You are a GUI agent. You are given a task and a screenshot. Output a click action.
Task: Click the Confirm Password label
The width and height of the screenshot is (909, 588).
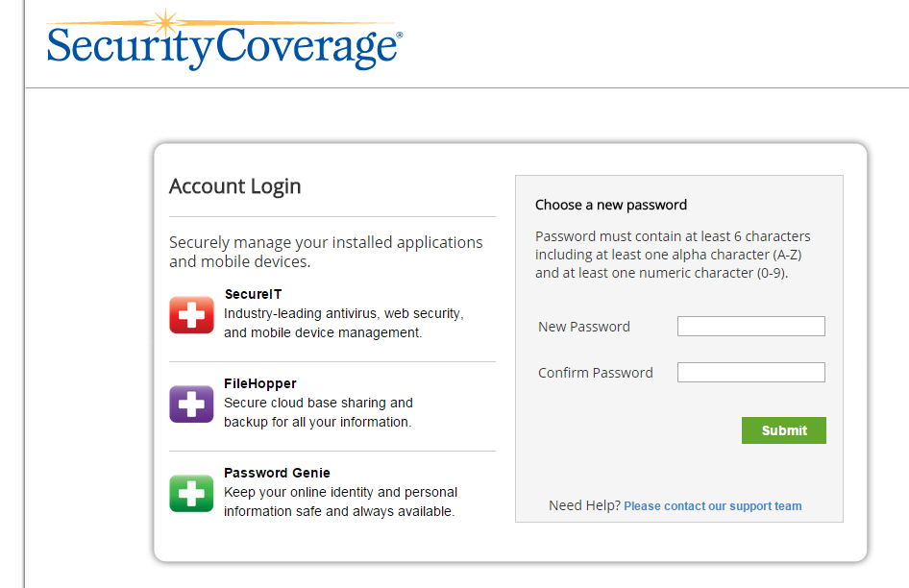coord(596,372)
